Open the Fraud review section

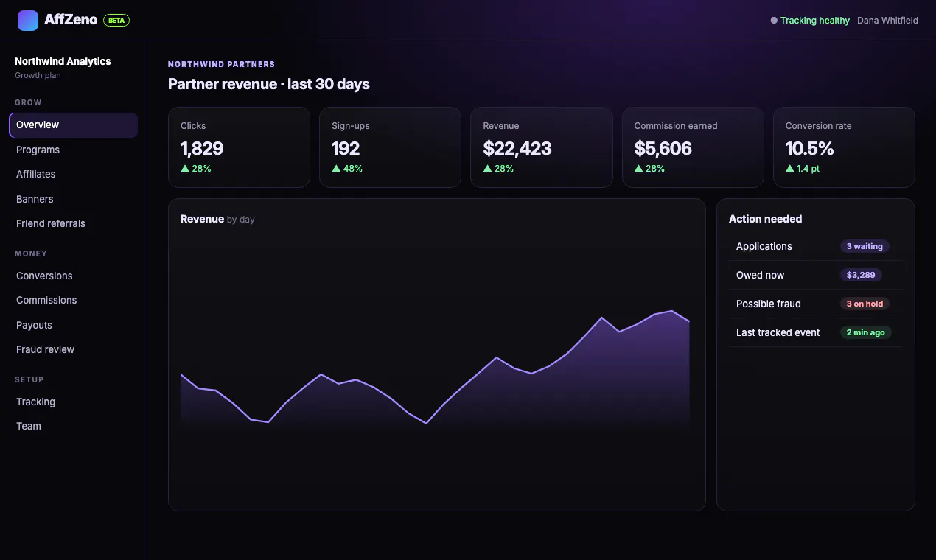tap(73, 349)
